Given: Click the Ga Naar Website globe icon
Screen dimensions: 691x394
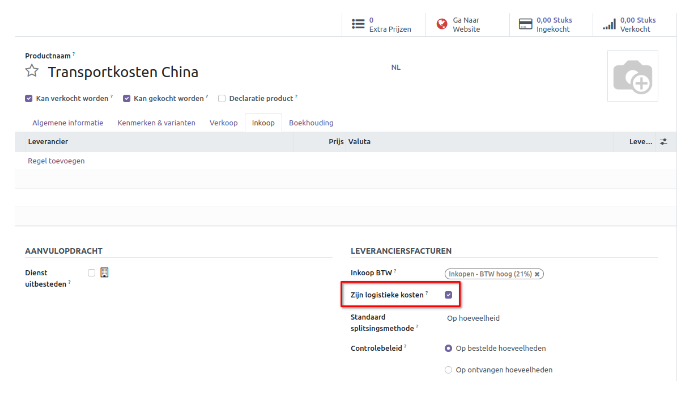Looking at the screenshot, I should coord(442,24).
